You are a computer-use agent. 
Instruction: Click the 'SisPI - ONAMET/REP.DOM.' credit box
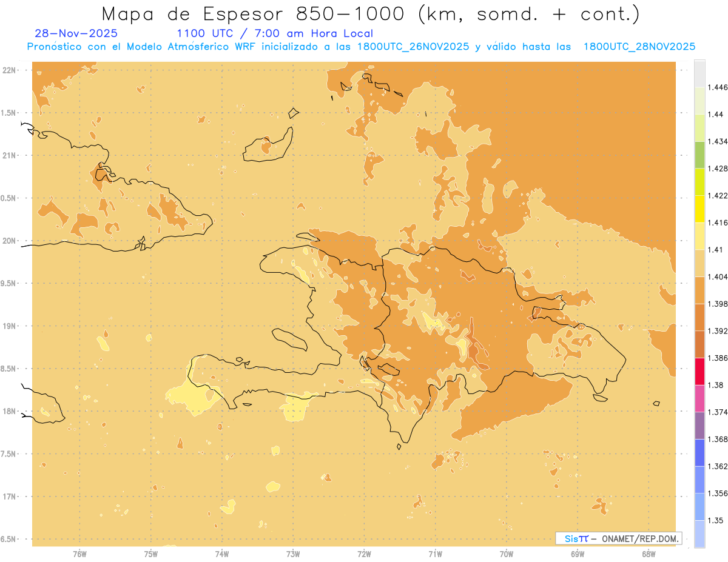[x=619, y=538]
